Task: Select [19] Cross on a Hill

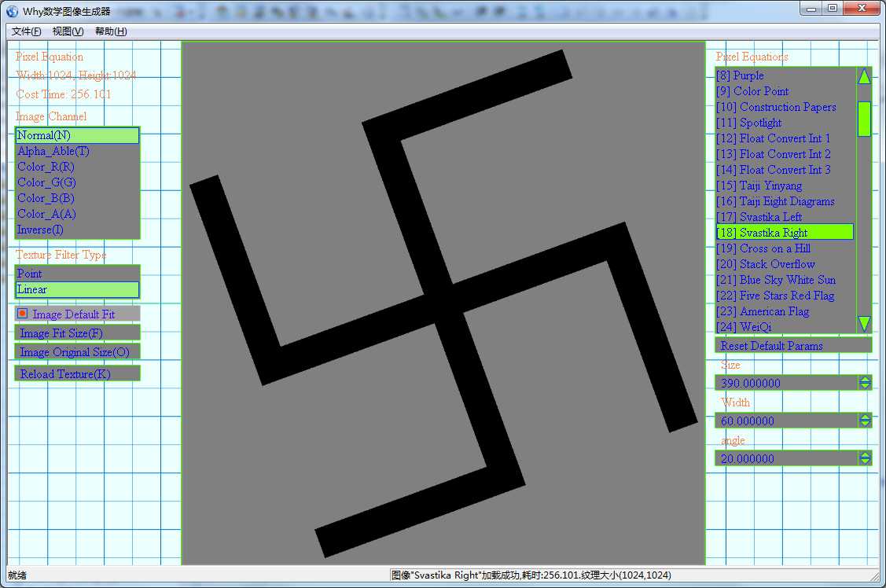Action: click(x=785, y=248)
